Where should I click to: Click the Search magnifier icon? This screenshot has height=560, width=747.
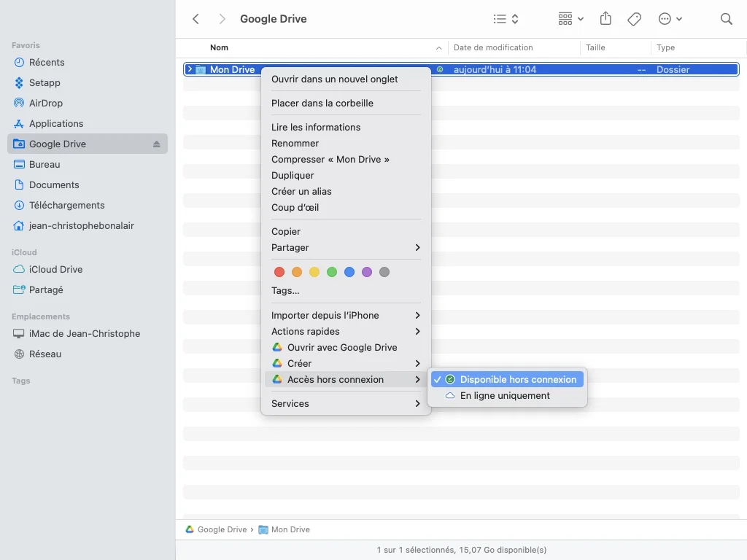(726, 19)
